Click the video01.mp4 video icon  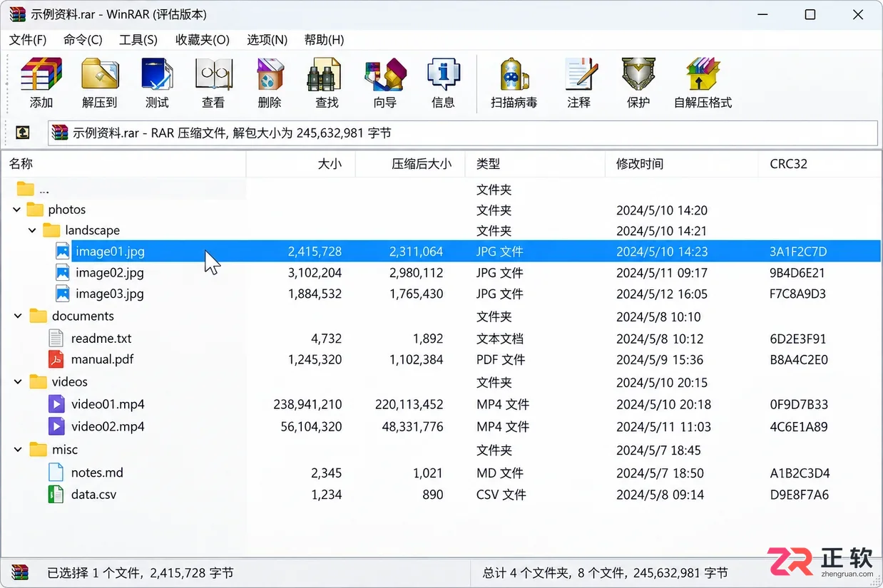pos(56,404)
